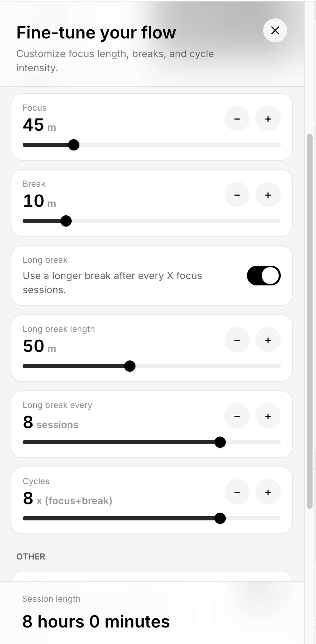This screenshot has height=644, width=316.
Task: Increase Focus time with the plus button
Action: (268, 119)
